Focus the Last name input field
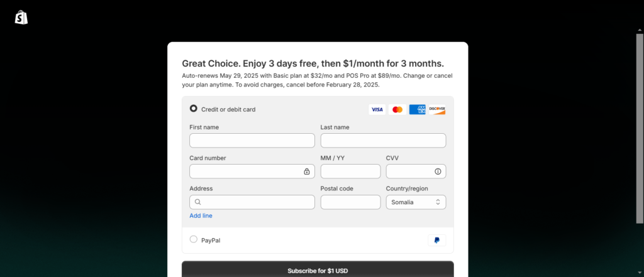This screenshot has width=644, height=277. point(383,140)
